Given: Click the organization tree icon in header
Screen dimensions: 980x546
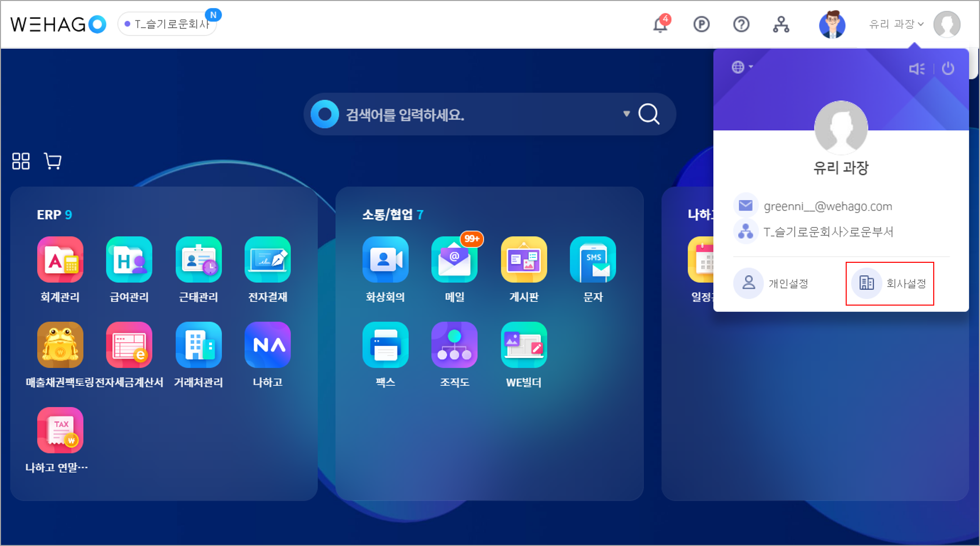Looking at the screenshot, I should coord(781,24).
